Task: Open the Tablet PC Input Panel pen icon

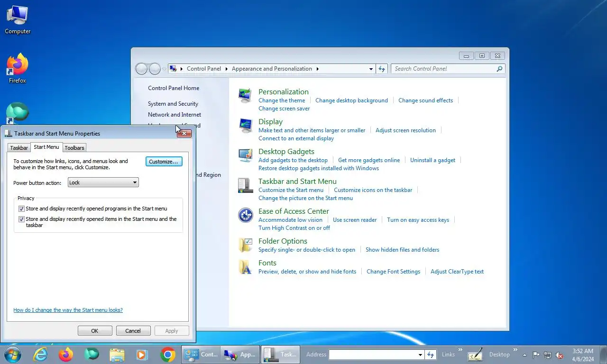Action: pos(475,355)
